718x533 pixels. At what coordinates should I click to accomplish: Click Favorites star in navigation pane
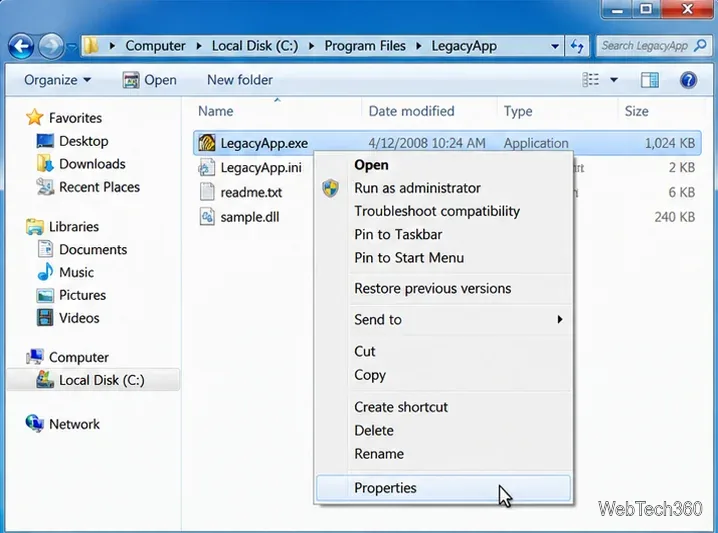[x=35, y=118]
